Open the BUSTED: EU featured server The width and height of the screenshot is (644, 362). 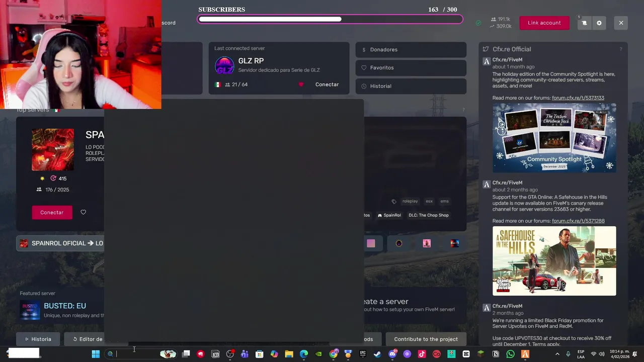[x=65, y=306]
